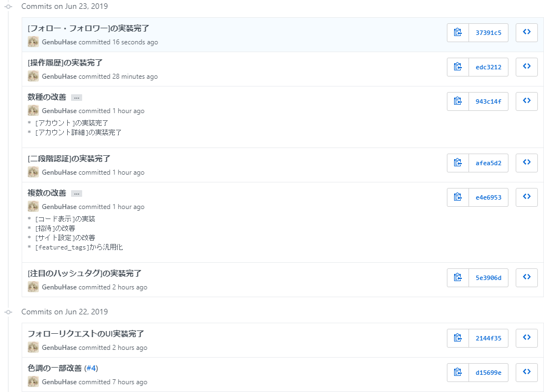The image size is (544, 392).
Task: Copy full SHA for commit e4e6953
Action: [x=457, y=197]
